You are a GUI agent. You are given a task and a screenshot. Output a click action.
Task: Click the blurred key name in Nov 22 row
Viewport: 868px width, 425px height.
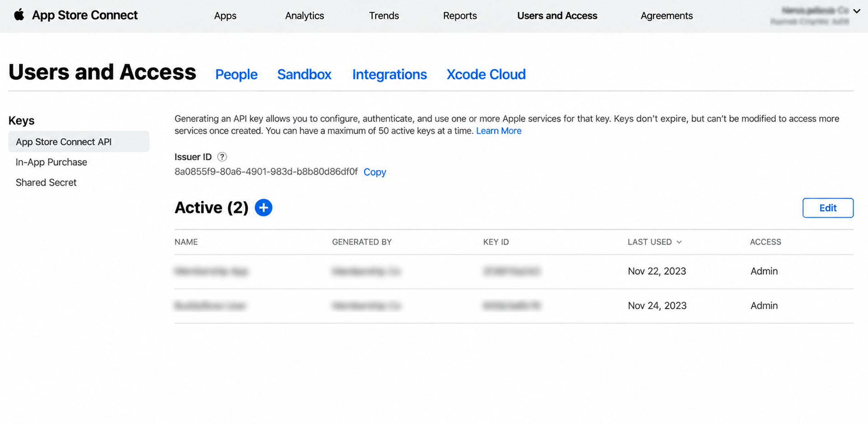coord(211,271)
